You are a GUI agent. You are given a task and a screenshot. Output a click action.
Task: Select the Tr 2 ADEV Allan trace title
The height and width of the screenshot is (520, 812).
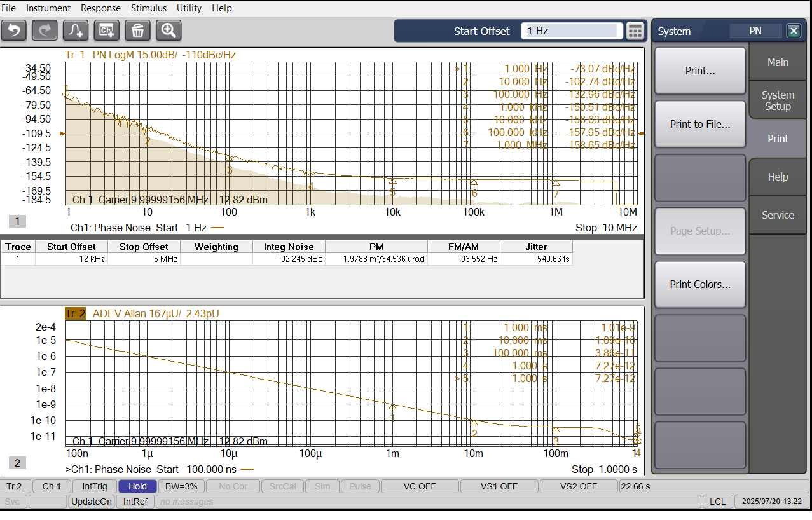(x=142, y=313)
